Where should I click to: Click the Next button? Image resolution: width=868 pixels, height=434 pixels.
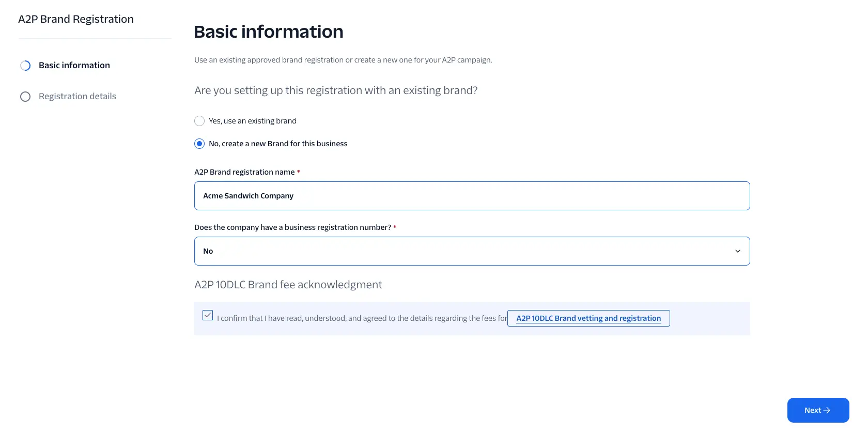[x=818, y=410]
